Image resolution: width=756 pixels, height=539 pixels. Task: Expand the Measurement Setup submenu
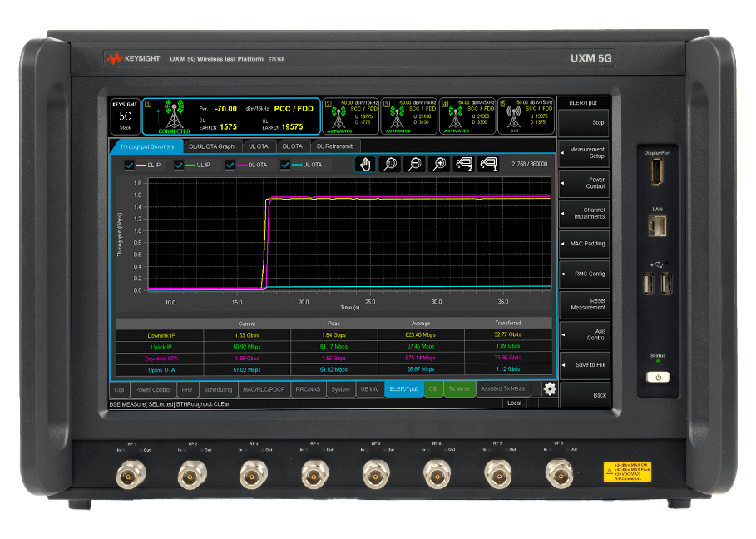(x=584, y=153)
